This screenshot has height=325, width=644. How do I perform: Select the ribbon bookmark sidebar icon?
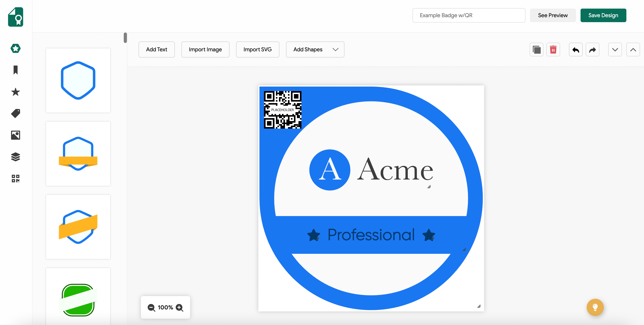click(x=16, y=70)
